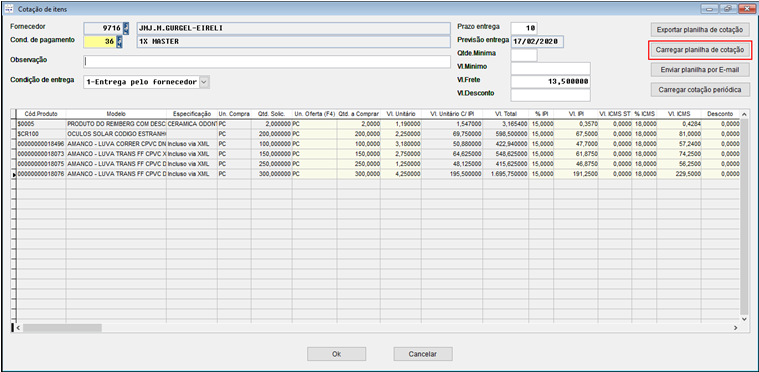Click the Vl. Unitário column header
This screenshot has height=372, width=759.
point(401,114)
